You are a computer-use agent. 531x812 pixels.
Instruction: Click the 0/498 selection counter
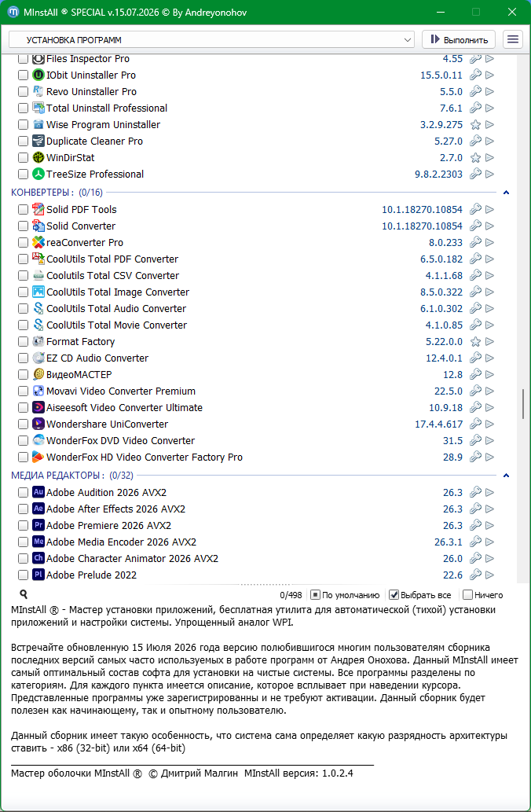[x=291, y=596]
